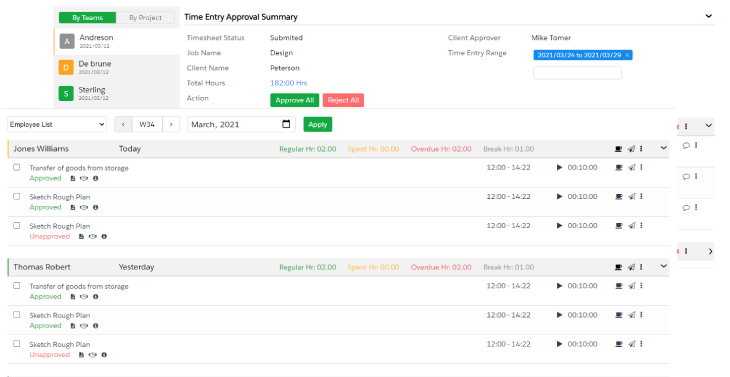Click info icon under Thomas Robert's Transfer of goods task
This screenshot has width=730, height=377.
[x=95, y=297]
